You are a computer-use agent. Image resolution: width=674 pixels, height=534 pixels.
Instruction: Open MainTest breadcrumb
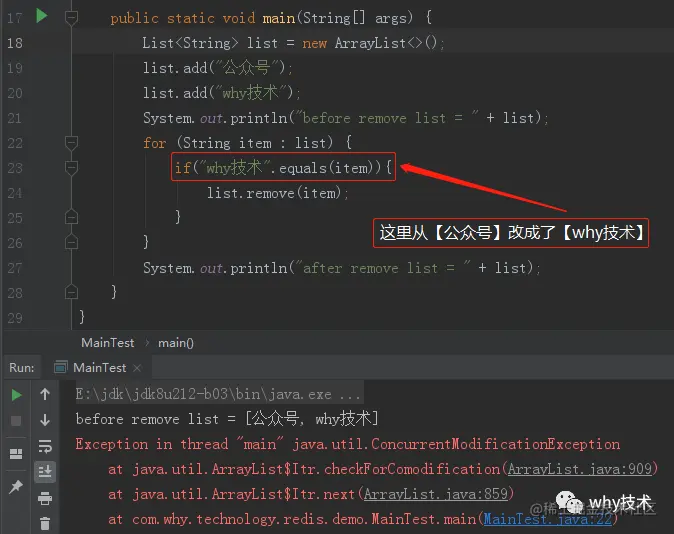107,343
